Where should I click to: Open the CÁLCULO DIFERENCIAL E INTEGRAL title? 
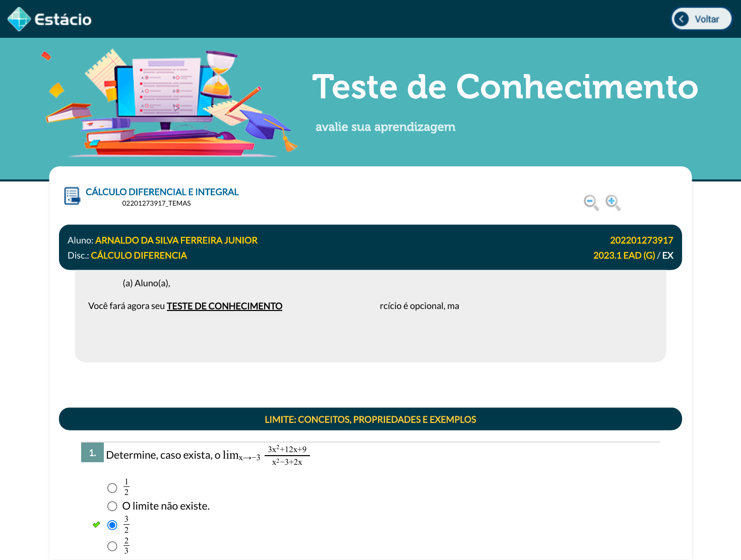click(162, 192)
